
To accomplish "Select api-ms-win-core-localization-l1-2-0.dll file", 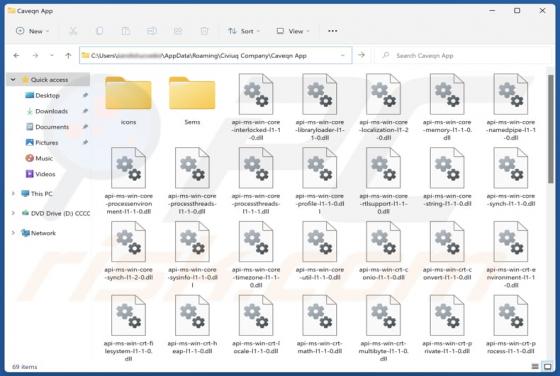I will [383, 106].
